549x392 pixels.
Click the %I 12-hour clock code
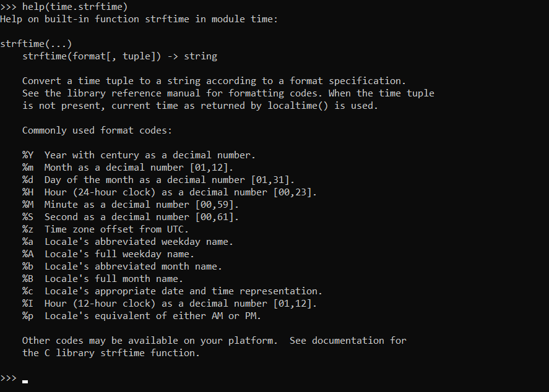coord(28,304)
